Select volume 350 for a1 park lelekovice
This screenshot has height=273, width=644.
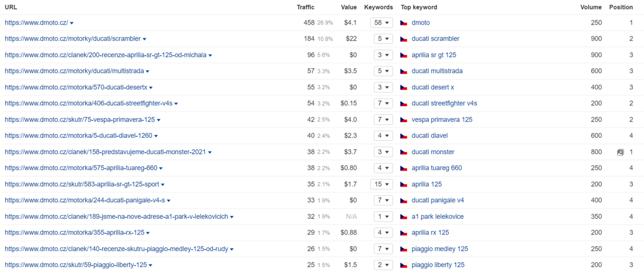596,217
